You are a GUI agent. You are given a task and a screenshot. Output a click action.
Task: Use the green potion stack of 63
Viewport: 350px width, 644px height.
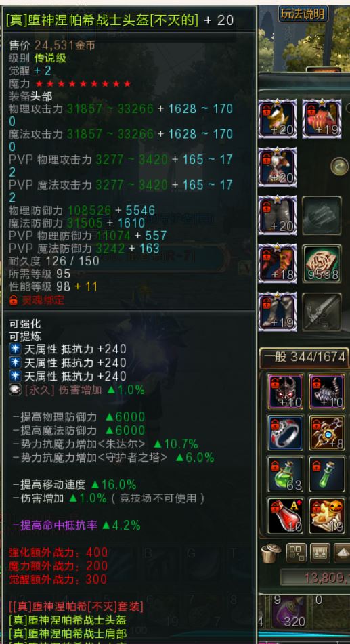[286, 474]
